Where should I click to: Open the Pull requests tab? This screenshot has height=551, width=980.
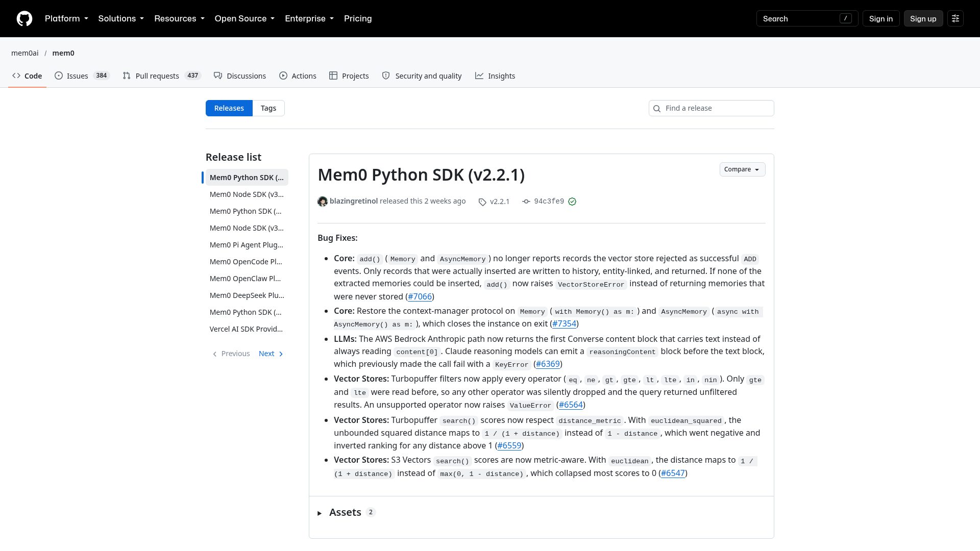[x=162, y=76]
